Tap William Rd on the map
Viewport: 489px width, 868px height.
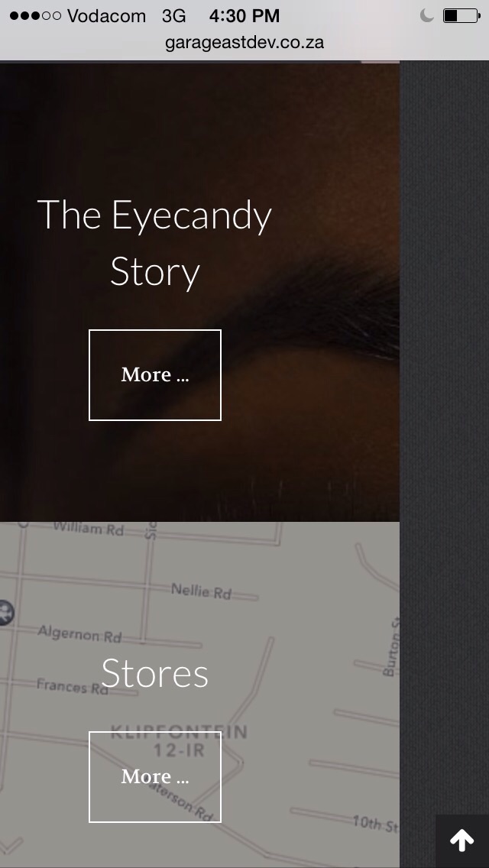point(89,529)
